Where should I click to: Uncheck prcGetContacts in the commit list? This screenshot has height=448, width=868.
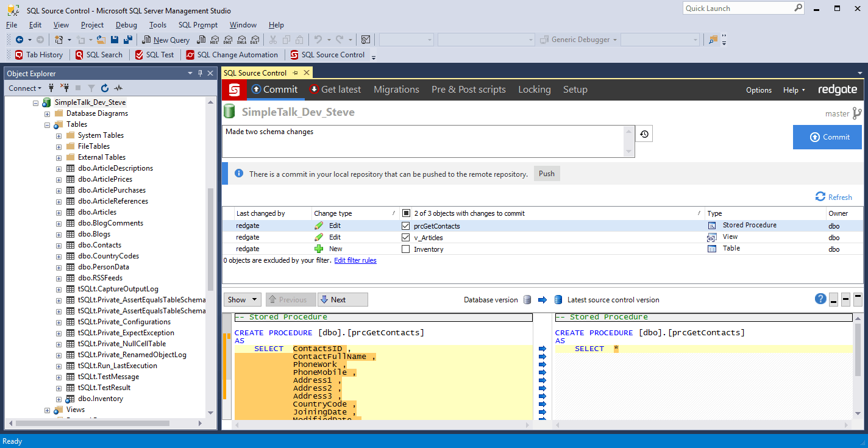click(x=405, y=225)
